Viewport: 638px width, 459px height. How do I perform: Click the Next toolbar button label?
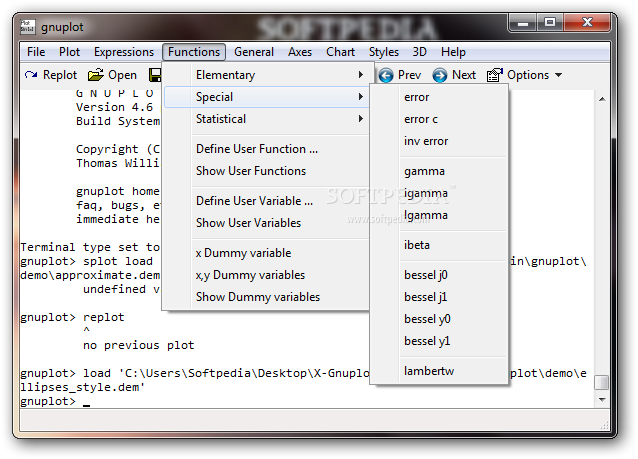[x=464, y=75]
